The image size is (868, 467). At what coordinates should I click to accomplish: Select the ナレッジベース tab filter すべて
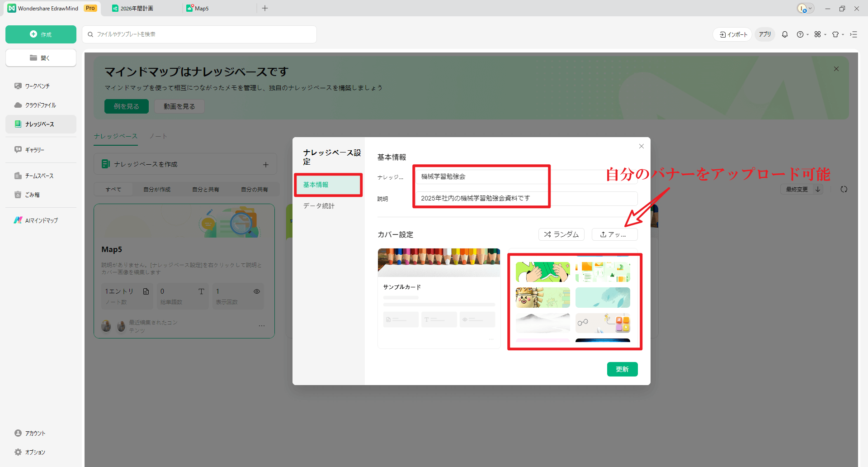coord(113,189)
